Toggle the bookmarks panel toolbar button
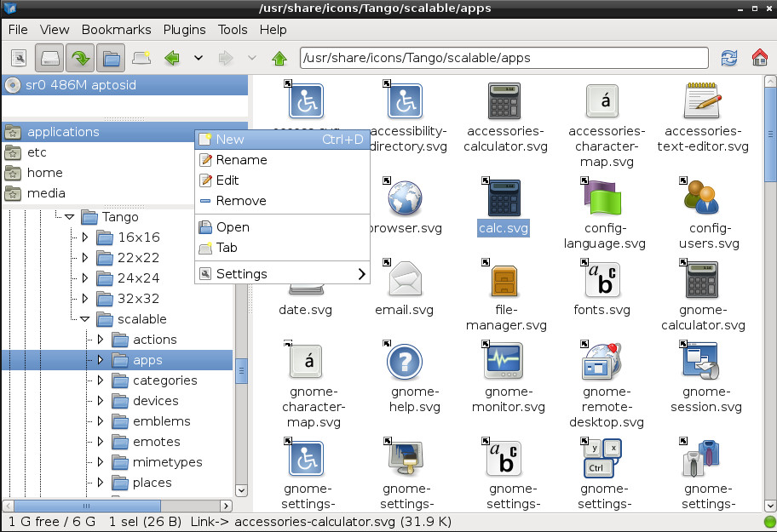 point(80,59)
